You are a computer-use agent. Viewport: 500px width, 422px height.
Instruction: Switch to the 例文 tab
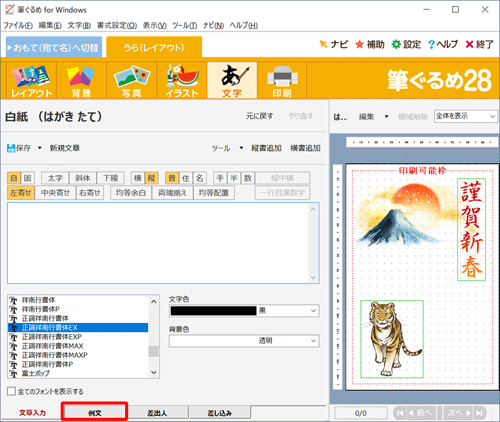pos(95,412)
